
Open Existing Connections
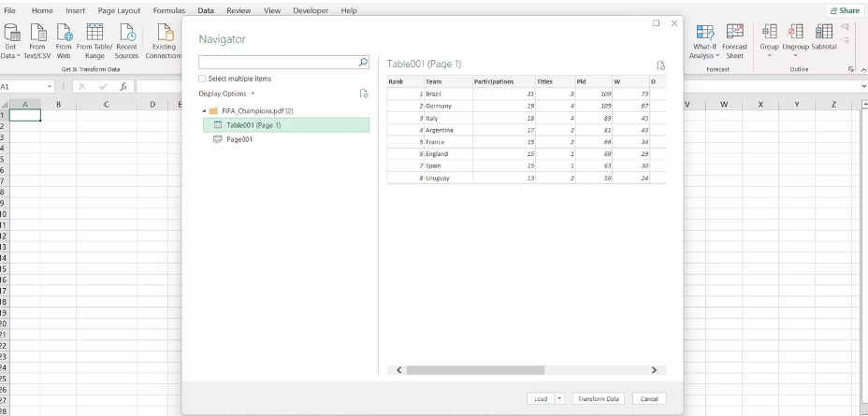(x=164, y=41)
